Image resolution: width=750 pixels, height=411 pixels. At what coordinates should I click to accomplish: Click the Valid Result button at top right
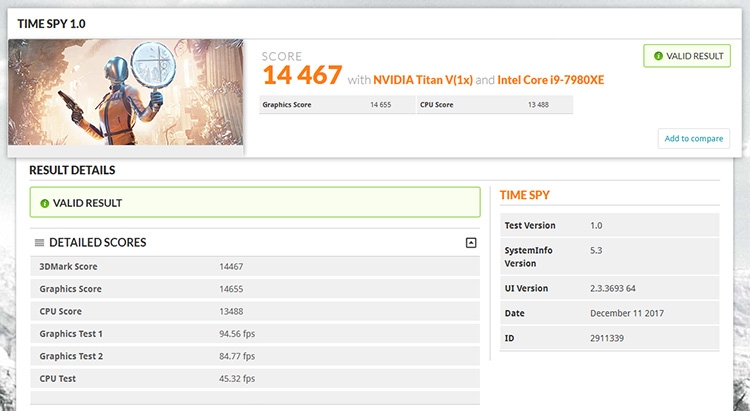coord(687,56)
